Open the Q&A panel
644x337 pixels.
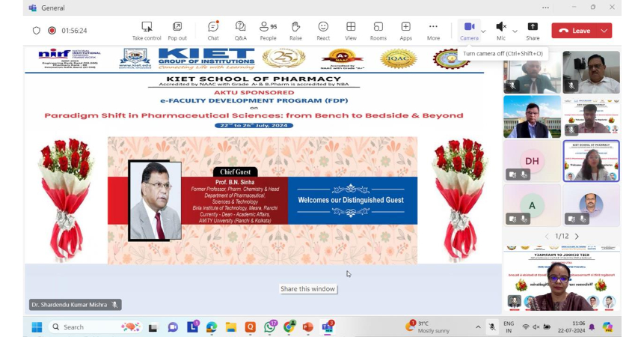(x=241, y=31)
